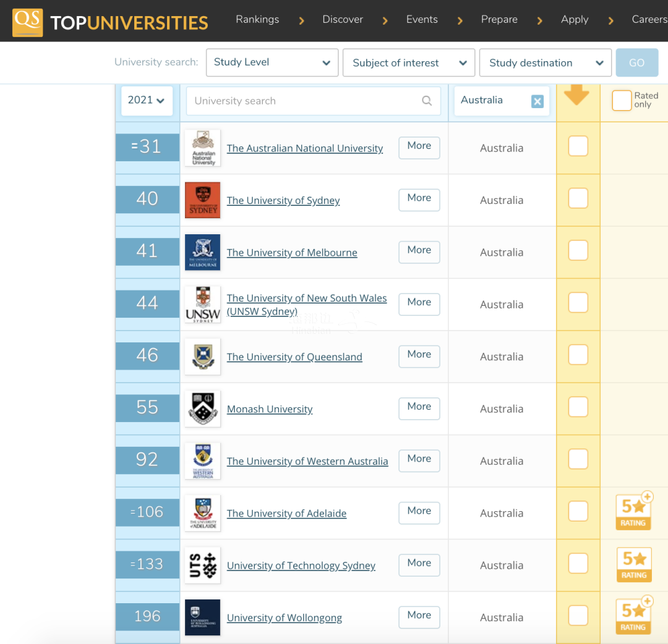Expand the Prepare menu arrow
668x644 pixels.
click(x=540, y=20)
